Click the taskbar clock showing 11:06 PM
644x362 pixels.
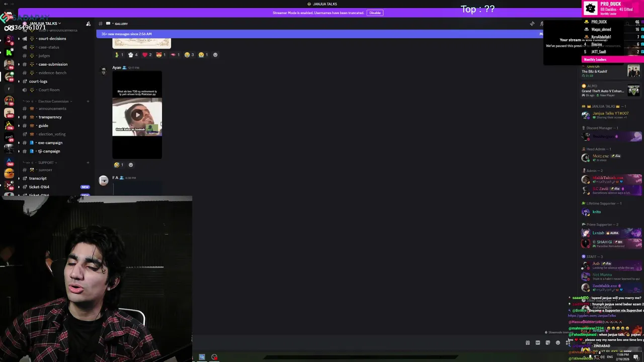click(624, 357)
